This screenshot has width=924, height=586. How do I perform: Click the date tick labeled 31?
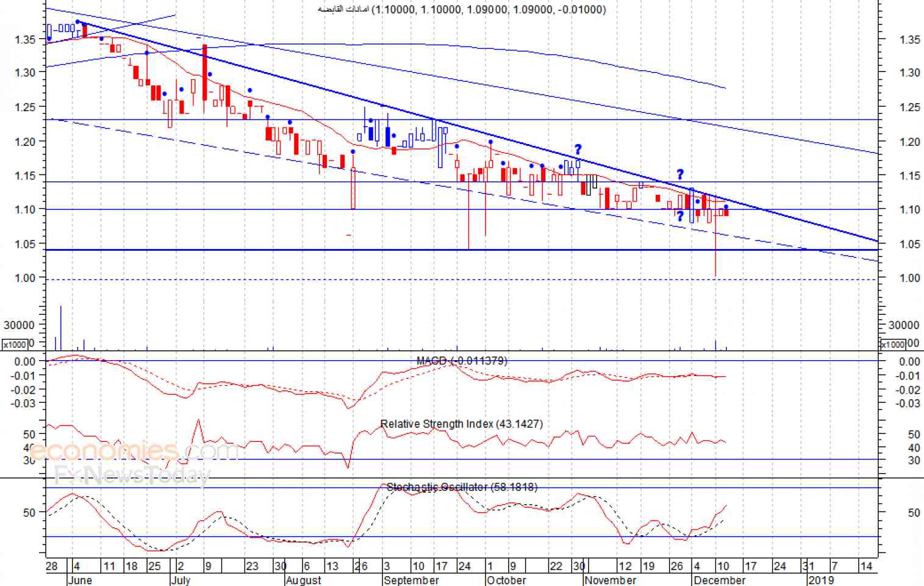click(x=808, y=566)
